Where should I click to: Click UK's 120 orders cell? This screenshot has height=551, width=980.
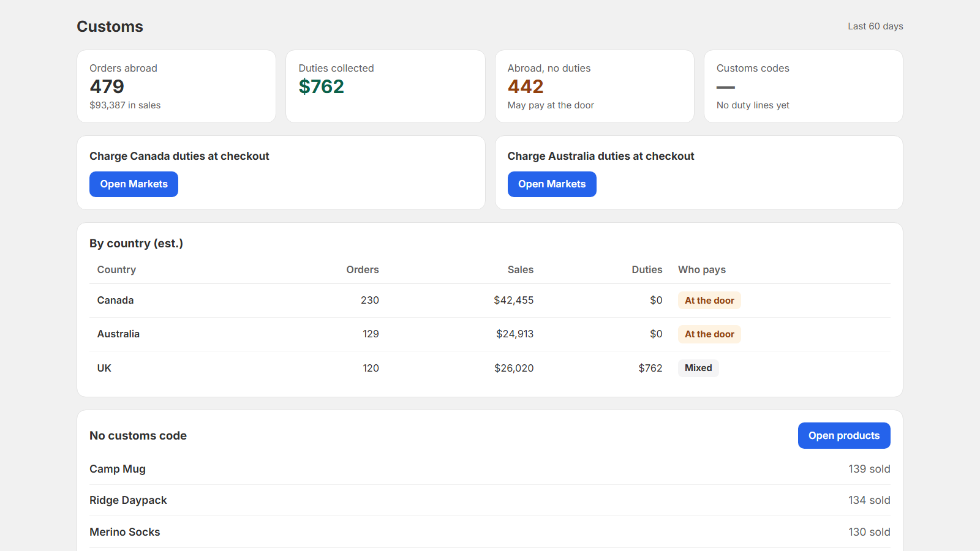(x=371, y=368)
